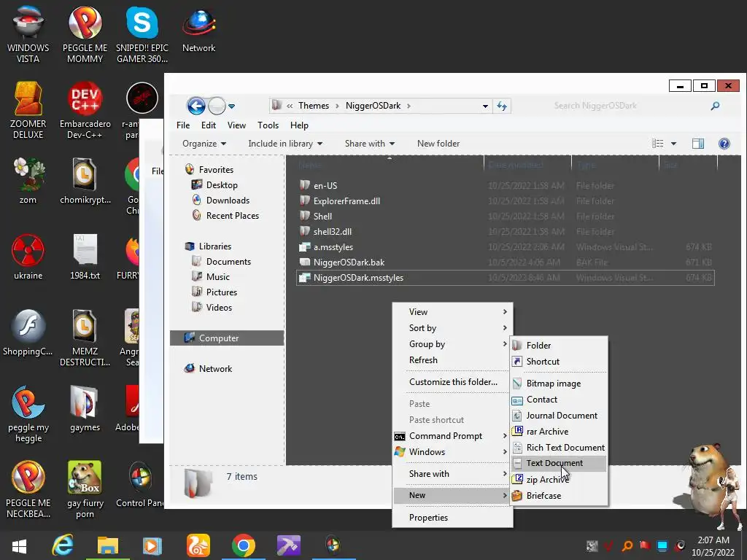The height and width of the screenshot is (560, 747).
Task: Expand the address bar history dropdown arrow
Action: click(x=485, y=106)
